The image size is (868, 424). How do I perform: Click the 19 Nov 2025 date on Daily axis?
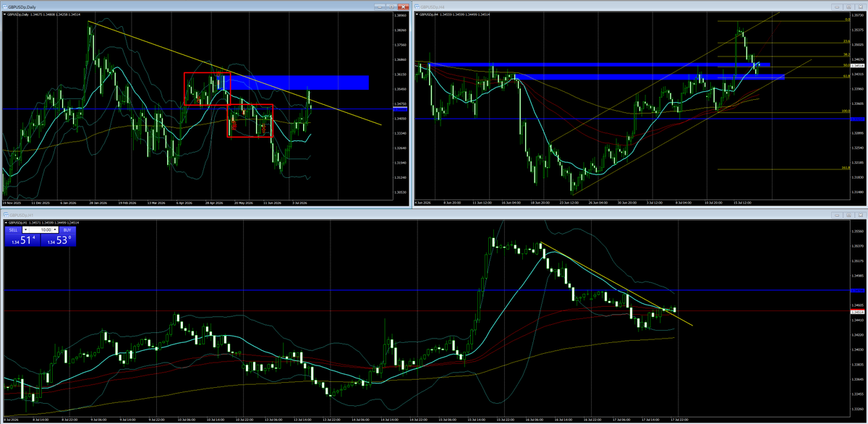pyautogui.click(x=13, y=204)
